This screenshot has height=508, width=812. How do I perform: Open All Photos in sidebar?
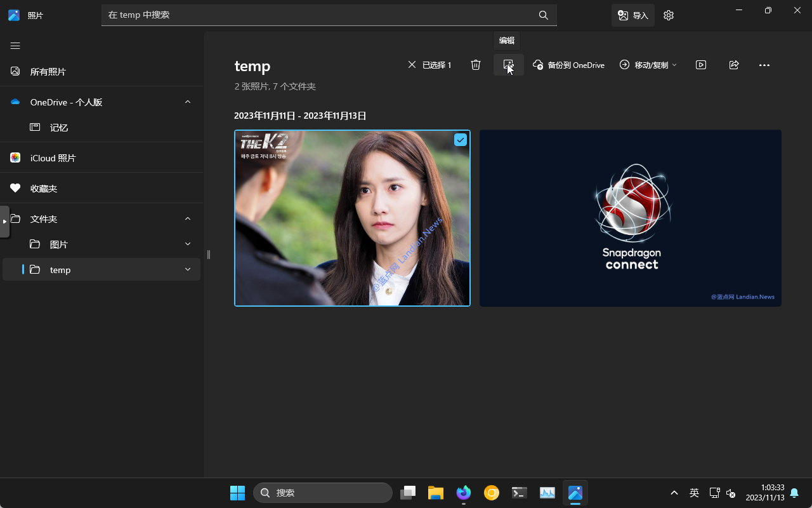(48, 72)
